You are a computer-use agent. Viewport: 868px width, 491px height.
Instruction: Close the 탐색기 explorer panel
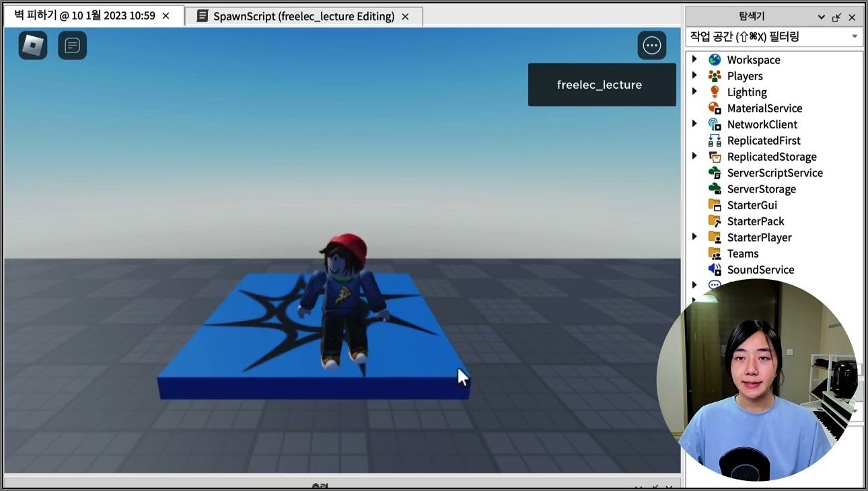click(x=852, y=17)
